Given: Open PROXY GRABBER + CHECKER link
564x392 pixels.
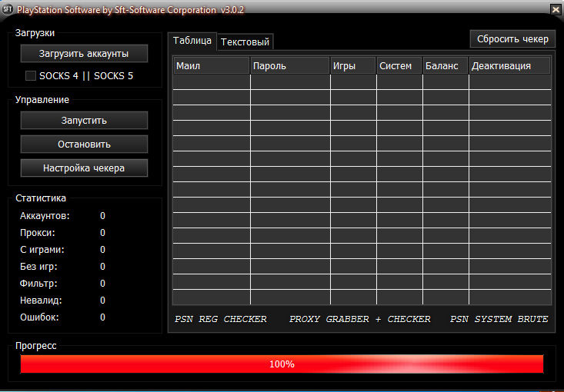Looking at the screenshot, I should point(359,319).
